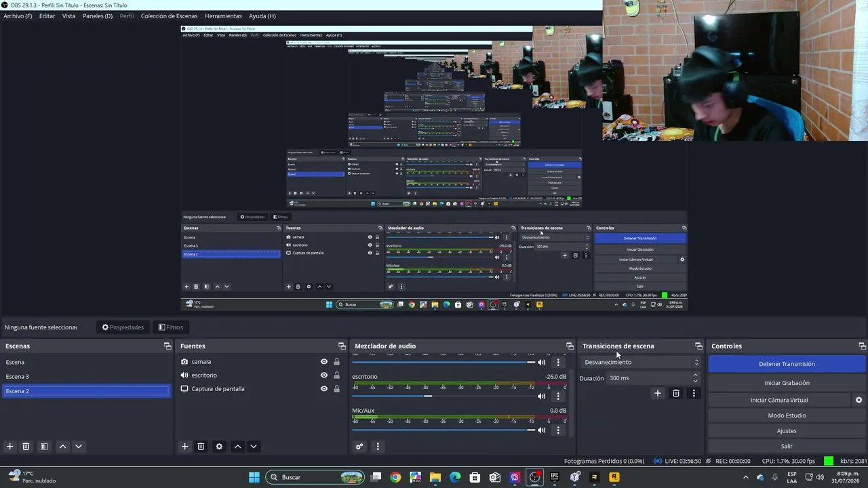Click Salir to exit OBS
This screenshot has height=488, width=868.
point(787,446)
